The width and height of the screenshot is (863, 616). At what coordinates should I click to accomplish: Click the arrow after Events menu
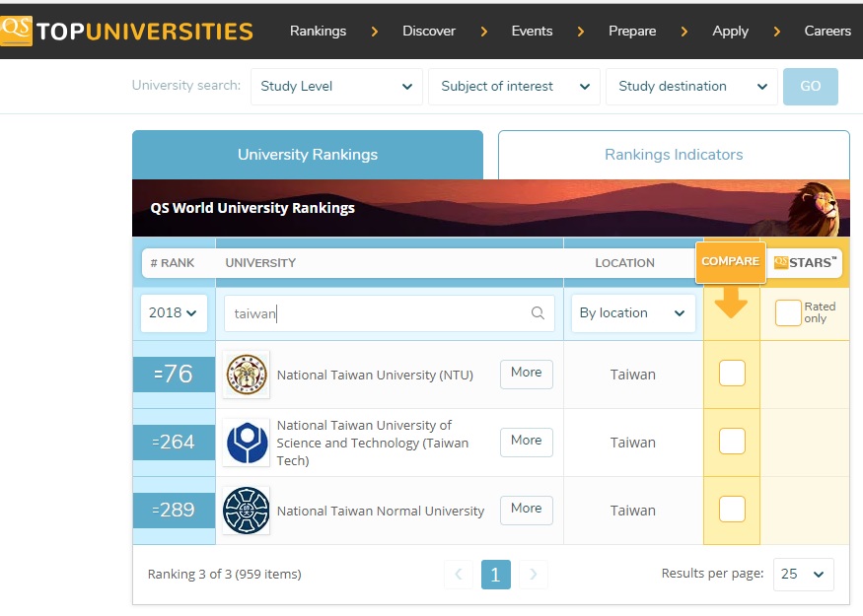581,32
